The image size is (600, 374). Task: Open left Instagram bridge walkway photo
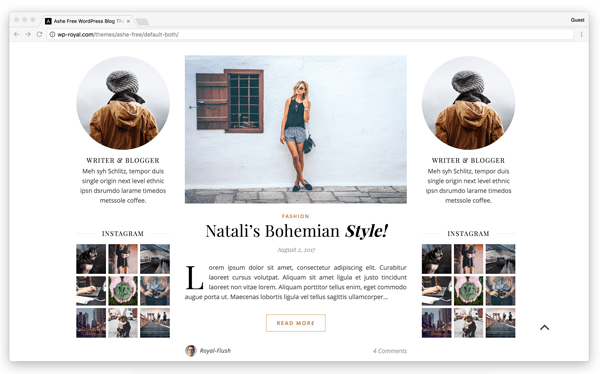pyautogui.click(x=155, y=323)
